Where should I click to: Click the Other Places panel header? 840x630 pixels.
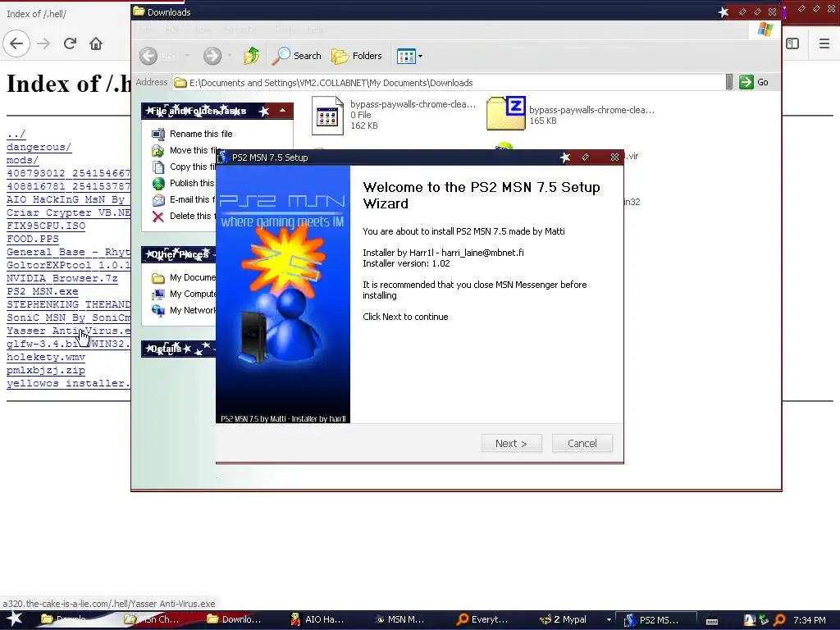(x=178, y=254)
